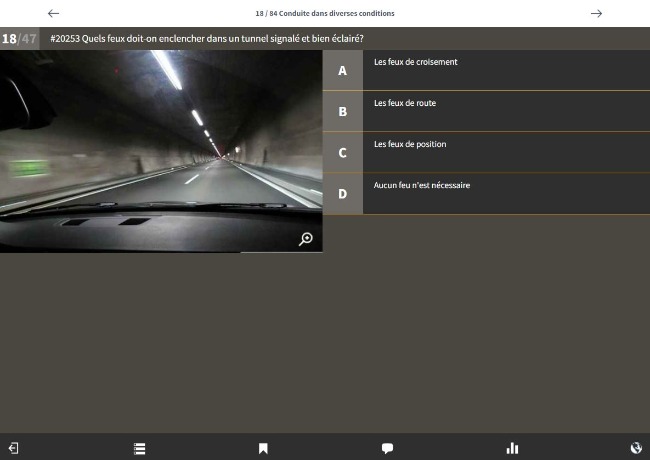
Task: Choose 'Les feux de position' answer
Action: tap(410, 144)
